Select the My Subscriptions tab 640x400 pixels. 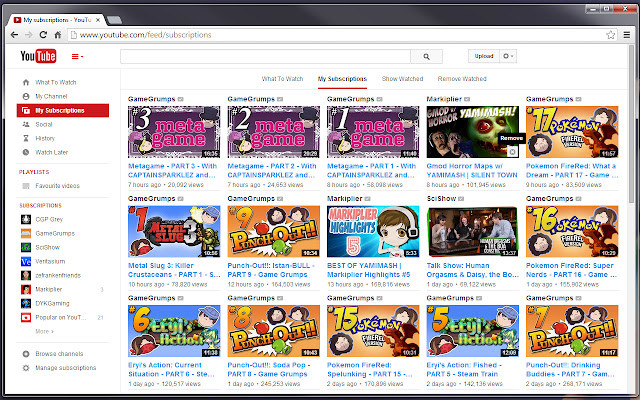pyautogui.click(x=342, y=78)
